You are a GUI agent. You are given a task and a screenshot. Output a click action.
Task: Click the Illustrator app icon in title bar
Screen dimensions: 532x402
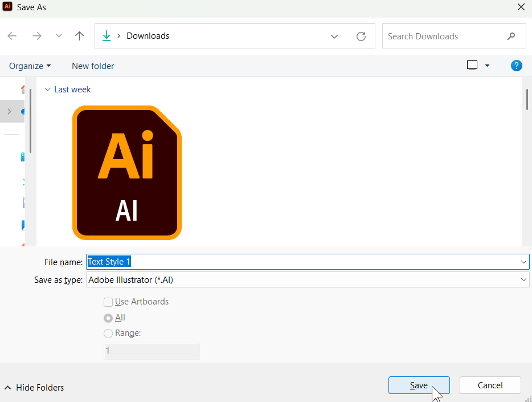pos(7,6)
